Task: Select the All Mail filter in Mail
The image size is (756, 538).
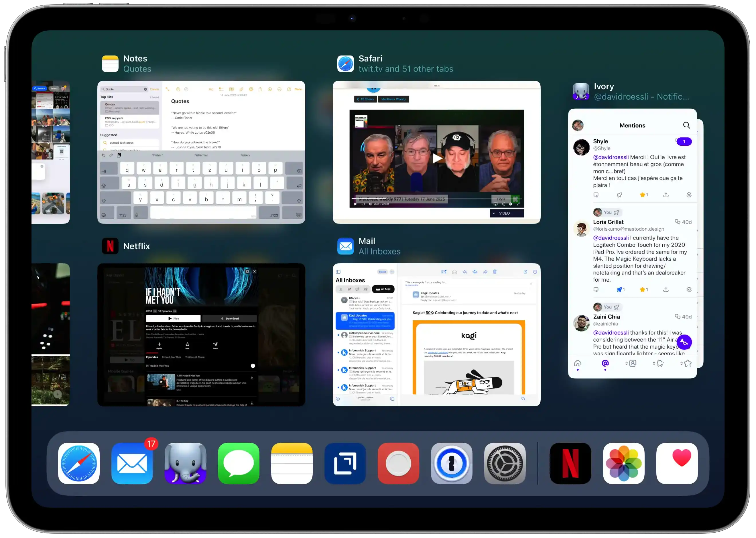Action: (383, 289)
